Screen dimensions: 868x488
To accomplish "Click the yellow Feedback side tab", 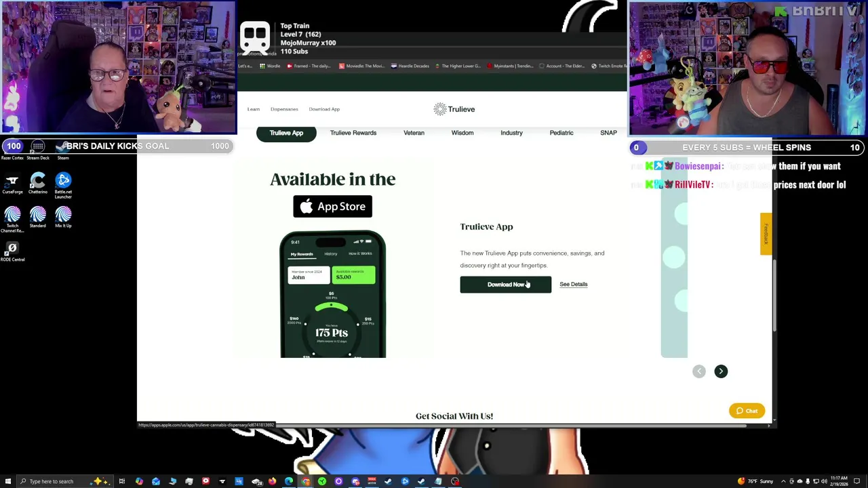I will (766, 234).
